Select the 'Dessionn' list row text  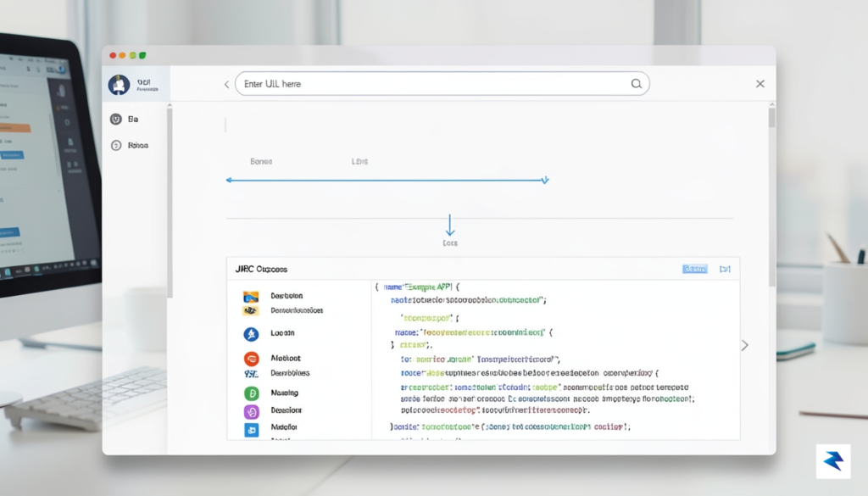coord(287,410)
